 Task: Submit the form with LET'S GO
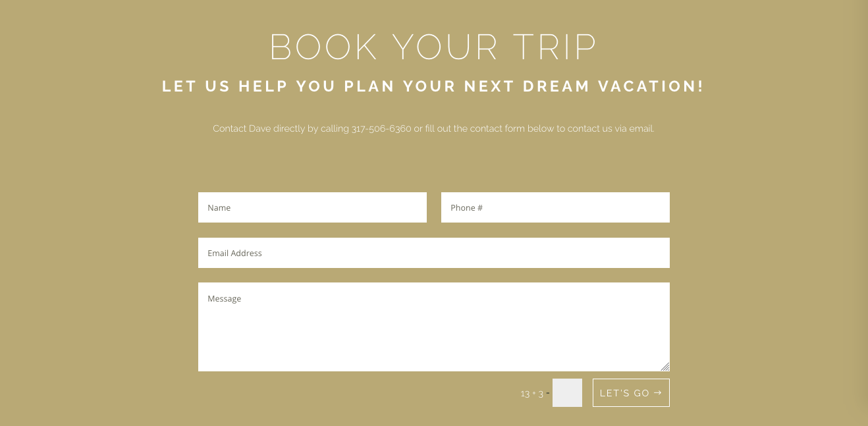631,393
